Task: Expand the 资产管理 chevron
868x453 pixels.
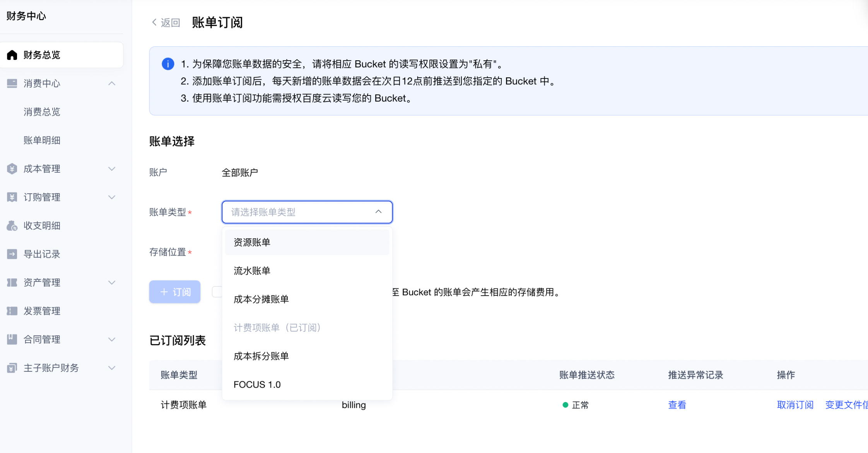Action: (112, 283)
